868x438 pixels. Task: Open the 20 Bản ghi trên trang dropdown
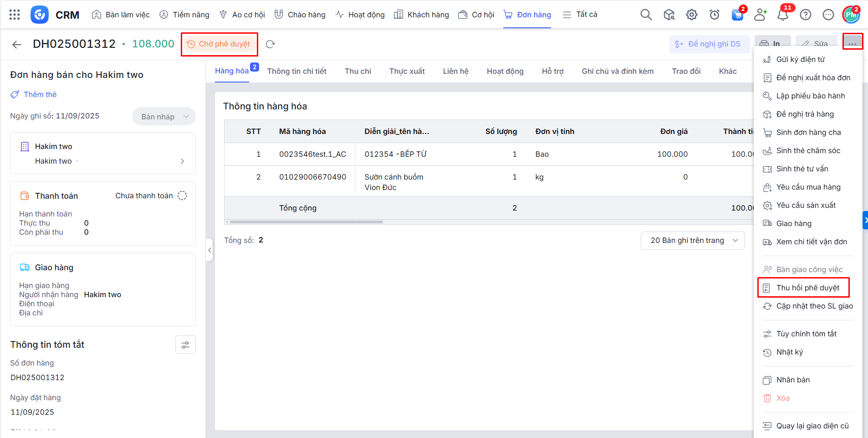click(692, 241)
